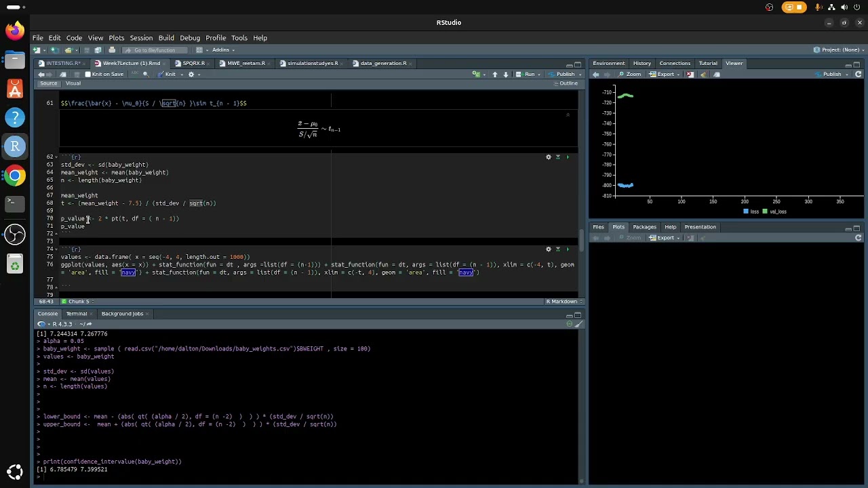Switch to the History tab
Viewport: 868px width, 488px height.
click(642, 64)
